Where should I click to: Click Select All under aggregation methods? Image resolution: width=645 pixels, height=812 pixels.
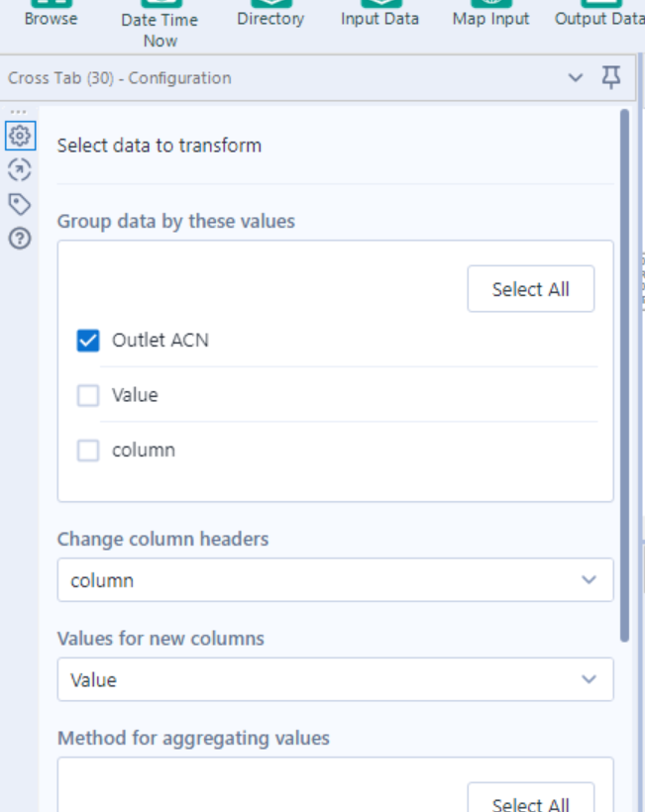[x=531, y=802]
